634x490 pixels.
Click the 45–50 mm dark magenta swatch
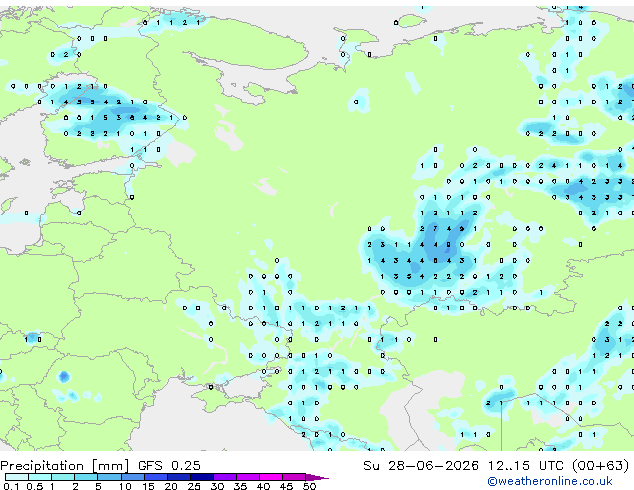(294, 477)
